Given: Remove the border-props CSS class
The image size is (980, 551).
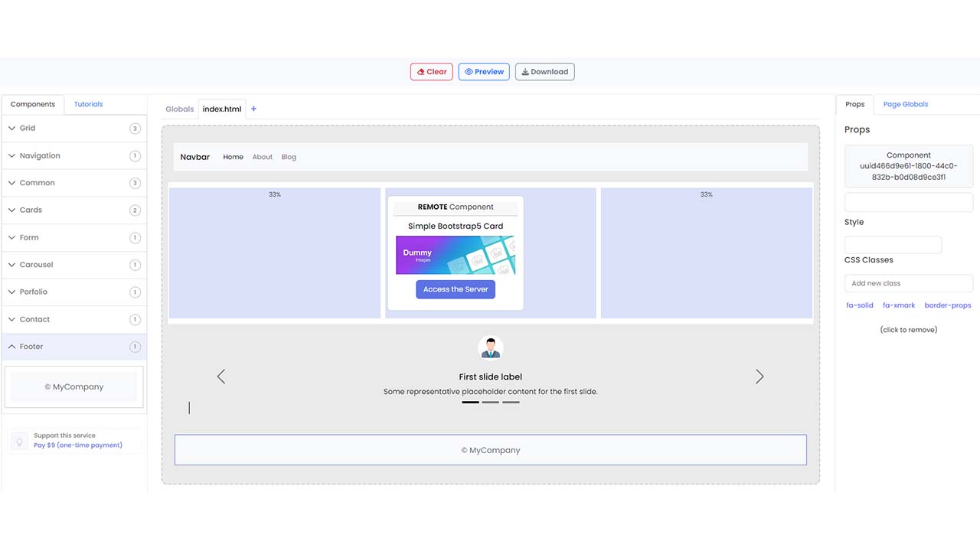Looking at the screenshot, I should coord(949,305).
